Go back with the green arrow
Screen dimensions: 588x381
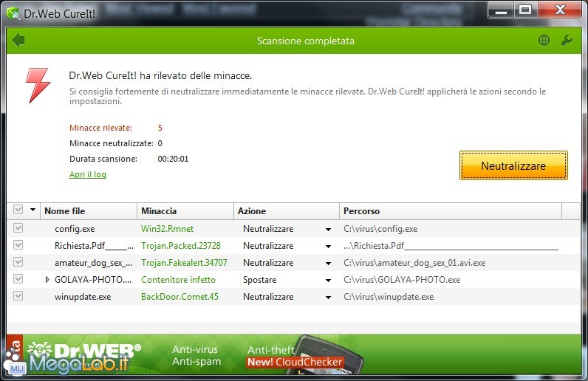pos(18,40)
